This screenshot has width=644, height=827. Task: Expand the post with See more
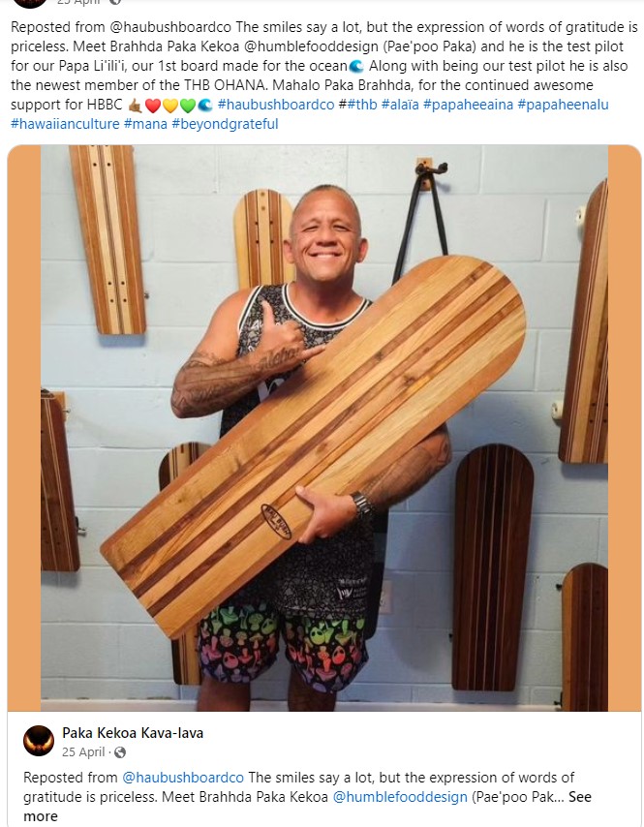(580, 797)
